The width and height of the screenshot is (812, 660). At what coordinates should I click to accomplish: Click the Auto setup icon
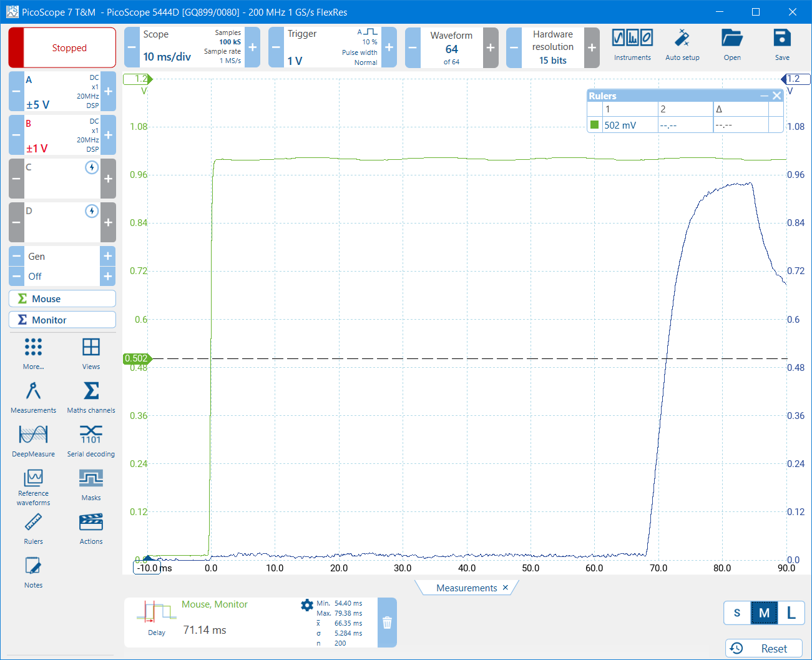(x=682, y=45)
